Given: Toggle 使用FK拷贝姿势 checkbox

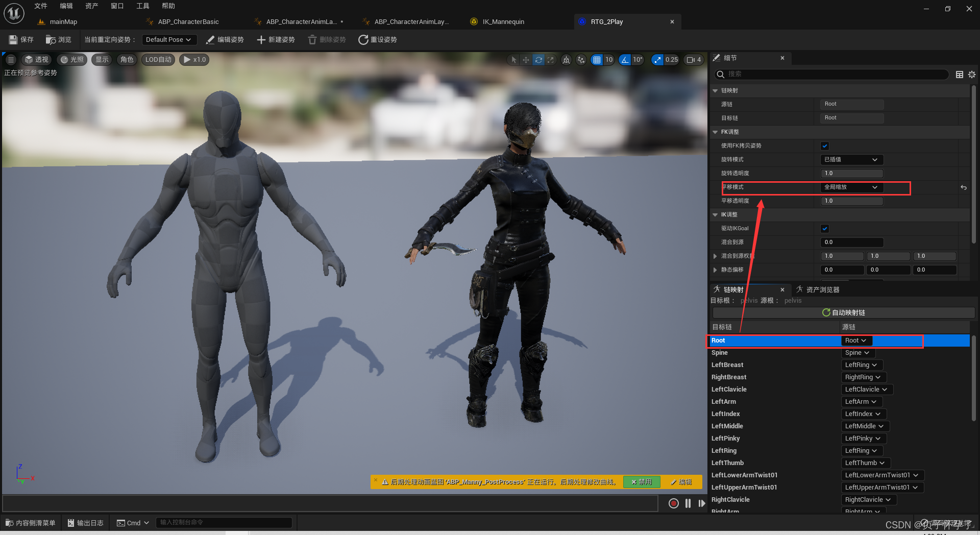Looking at the screenshot, I should tap(825, 146).
